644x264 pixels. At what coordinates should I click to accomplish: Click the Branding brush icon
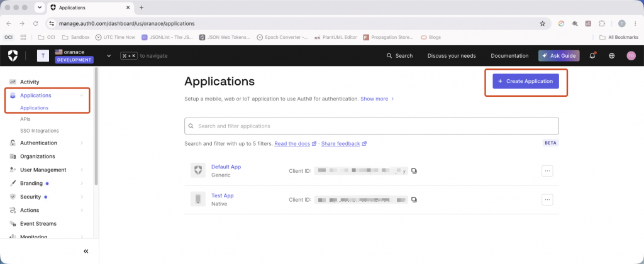coord(13,183)
